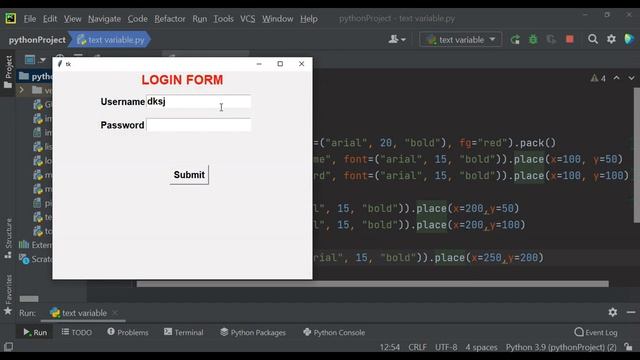Go to next highlighted error arrow
This screenshot has height=360, width=640.
[x=631, y=78]
